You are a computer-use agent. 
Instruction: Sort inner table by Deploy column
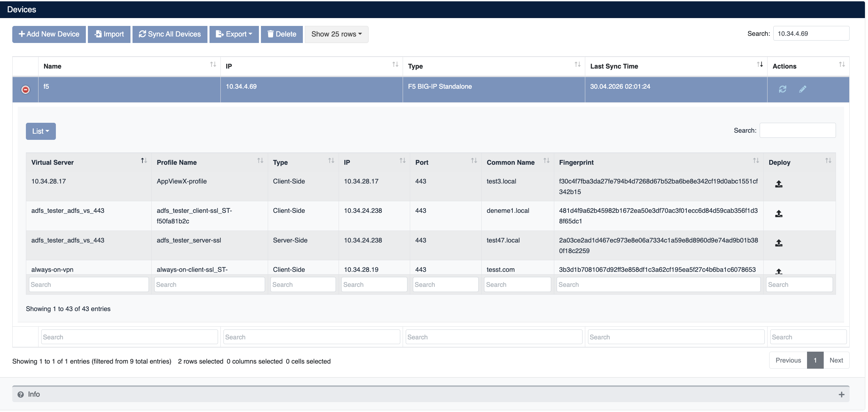click(x=828, y=161)
